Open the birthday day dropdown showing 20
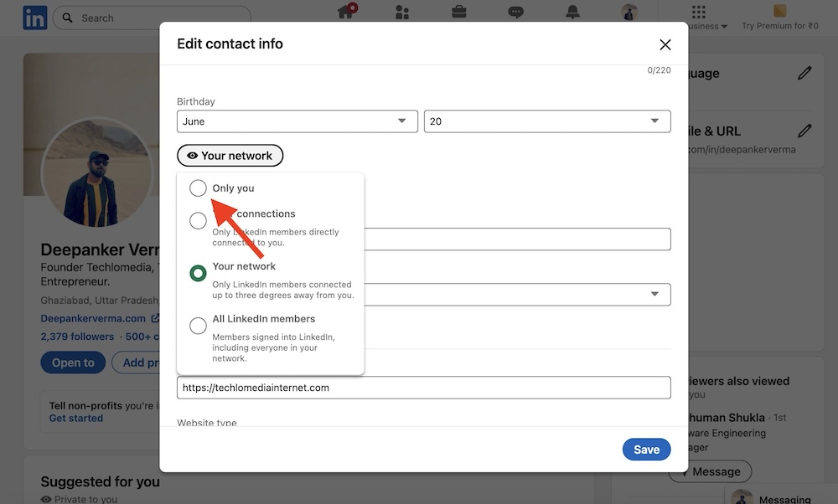The height and width of the screenshot is (504, 838). click(547, 121)
